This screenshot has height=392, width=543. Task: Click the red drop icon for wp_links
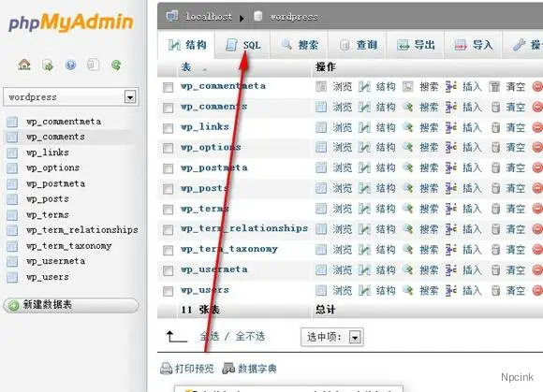point(537,127)
